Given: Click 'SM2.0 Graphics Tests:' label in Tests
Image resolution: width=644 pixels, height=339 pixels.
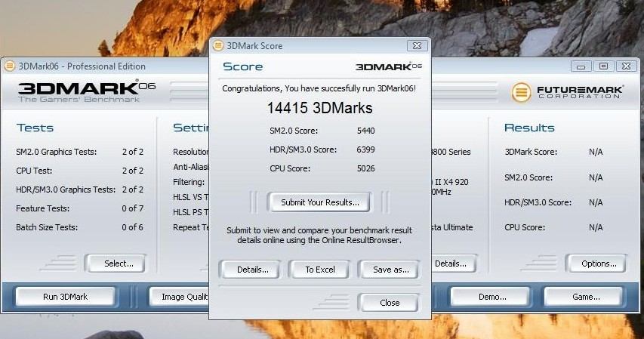Looking at the screenshot, I should [x=57, y=152].
